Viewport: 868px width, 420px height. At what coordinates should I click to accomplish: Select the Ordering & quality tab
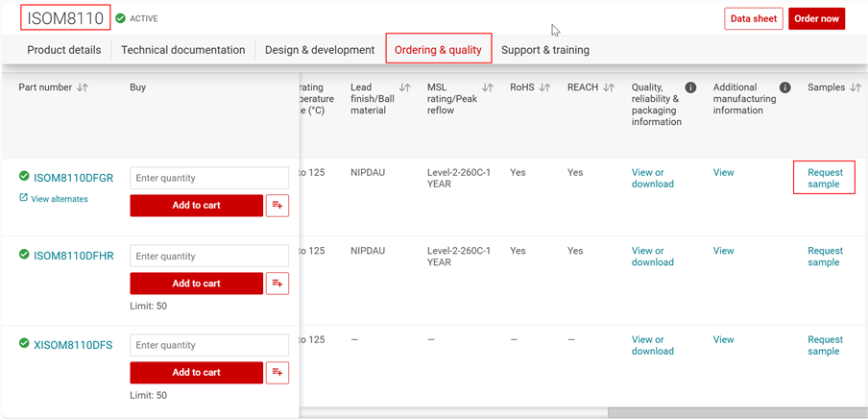[439, 50]
